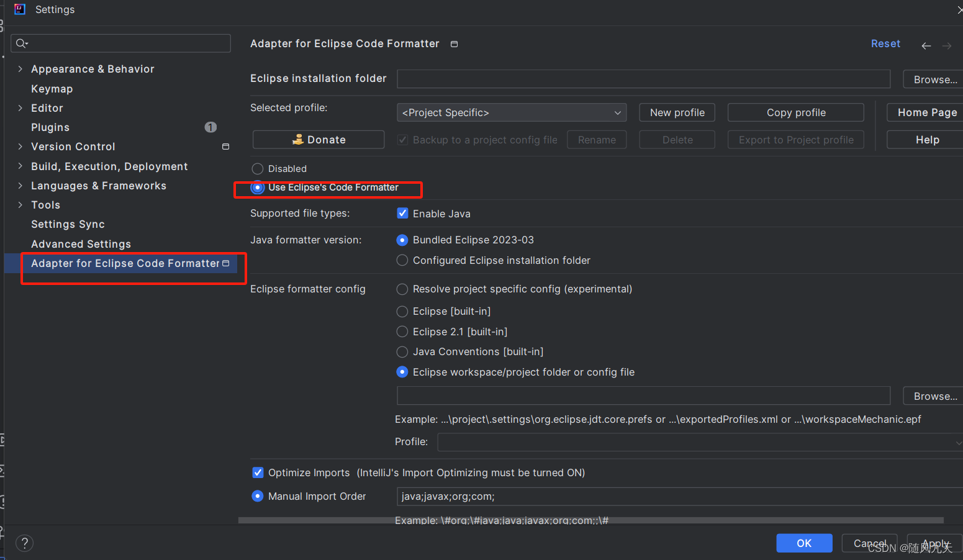Expand the Editor tree node
Image resolution: width=963 pixels, height=560 pixels.
click(20, 108)
